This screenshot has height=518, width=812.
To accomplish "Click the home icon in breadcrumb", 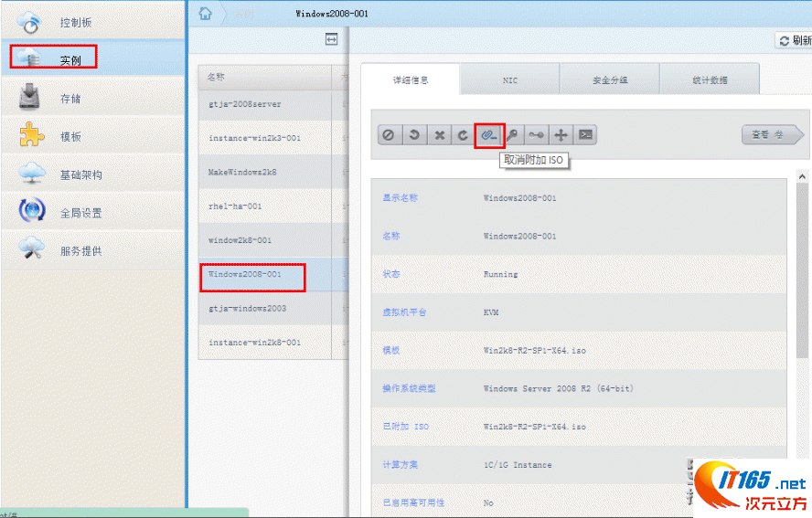I will coord(205,14).
